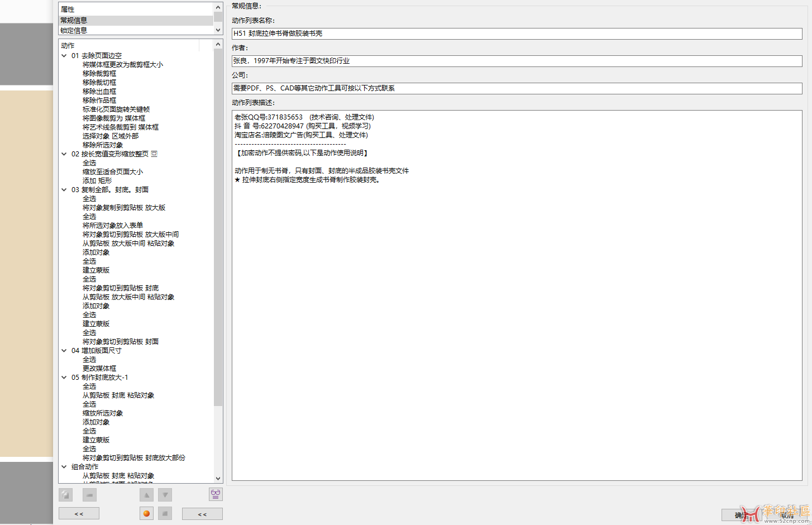Select '常规信息' in the attributes list
This screenshot has width=812, height=525.
[x=136, y=20]
